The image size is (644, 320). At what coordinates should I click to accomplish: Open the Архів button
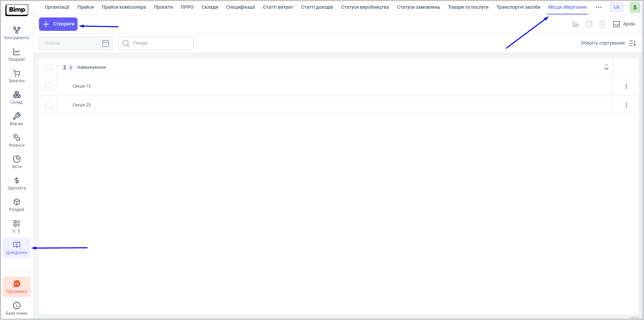[x=624, y=24]
